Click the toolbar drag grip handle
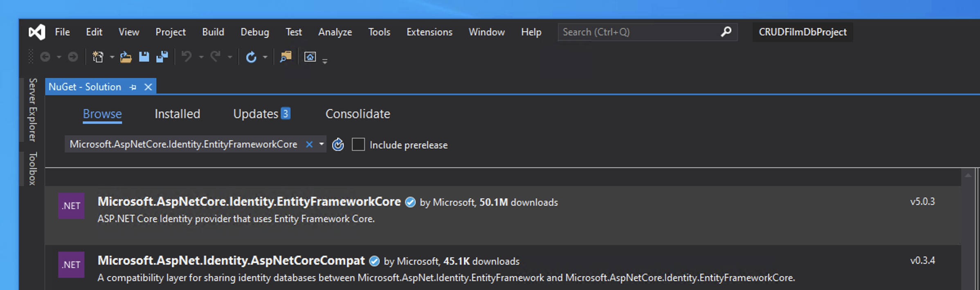Image resolution: width=980 pixels, height=290 pixels. (31, 57)
